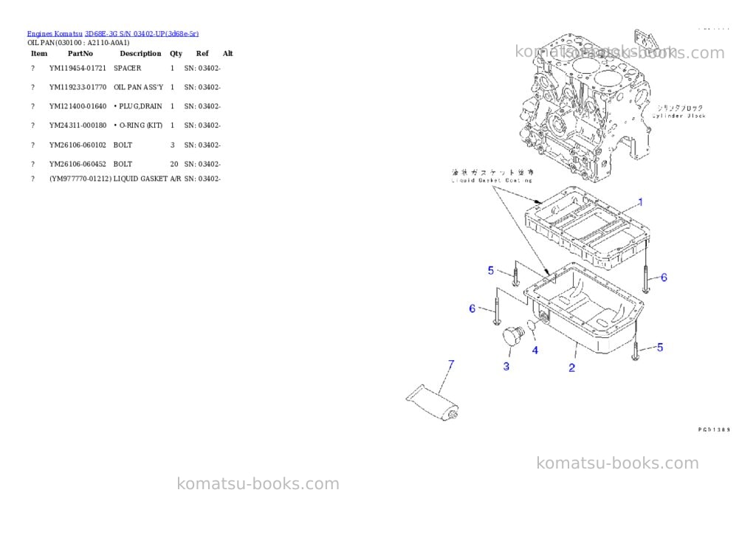
Task: Click the LIQUID GASKET description
Action: click(x=140, y=179)
